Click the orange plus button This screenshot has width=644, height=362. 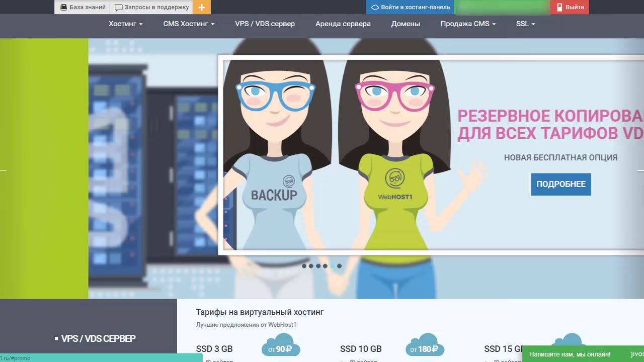201,7
